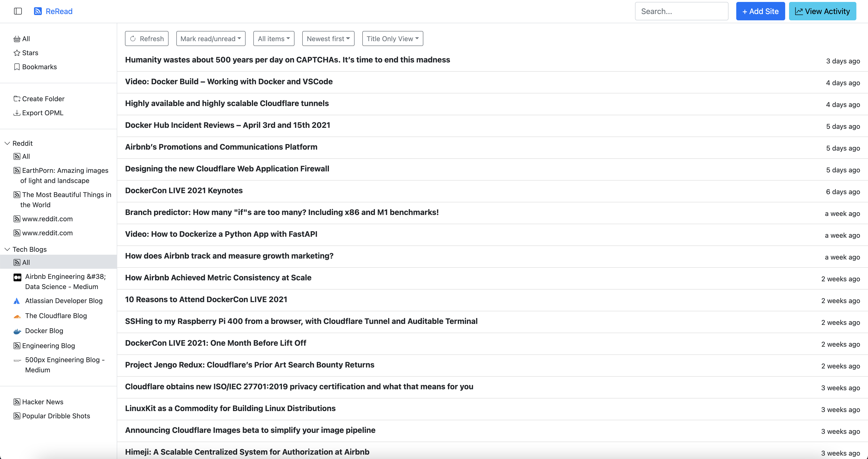This screenshot has height=459, width=868.
Task: Click the Export OPML download icon
Action: click(x=17, y=113)
